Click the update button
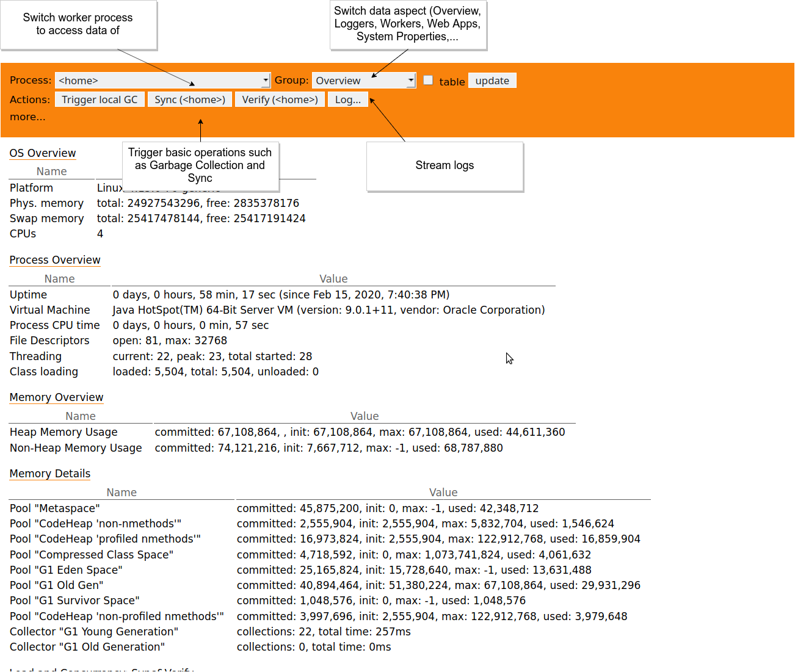This screenshot has height=672, width=795. point(492,81)
